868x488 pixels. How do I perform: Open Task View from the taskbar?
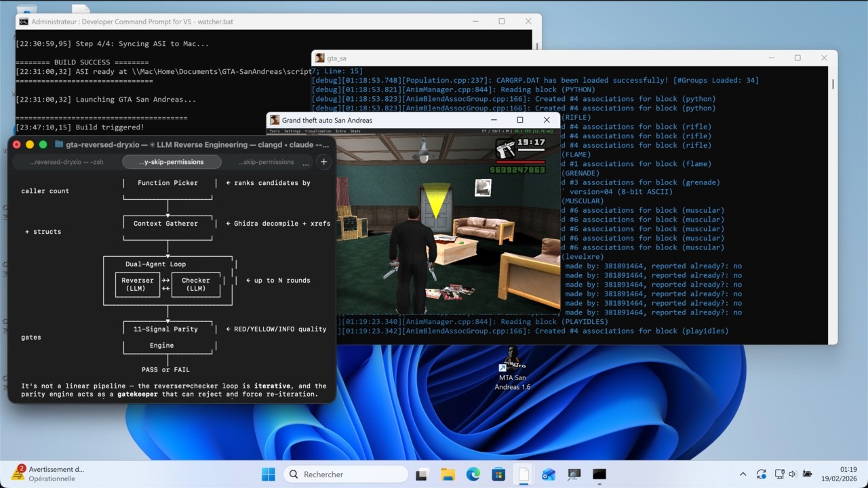(422, 474)
